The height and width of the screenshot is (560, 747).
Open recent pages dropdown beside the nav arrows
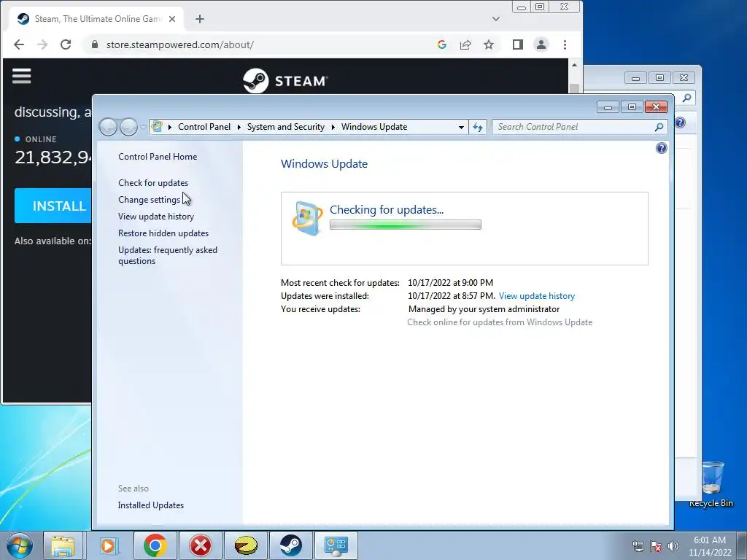click(143, 128)
